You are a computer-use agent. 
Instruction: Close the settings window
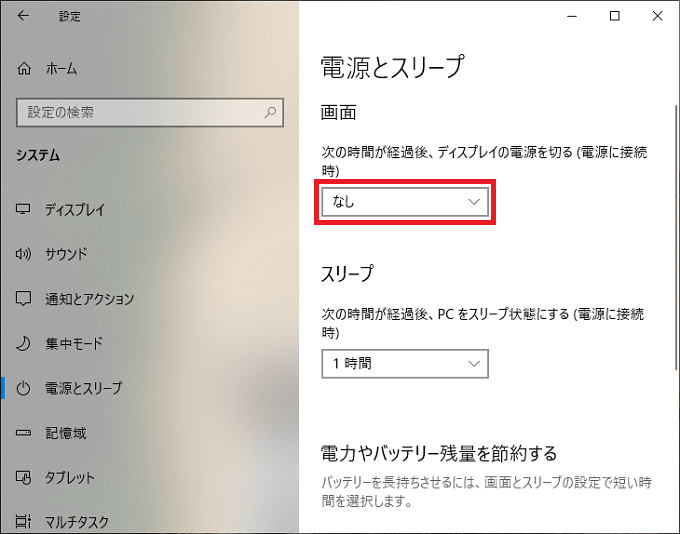coord(657,16)
